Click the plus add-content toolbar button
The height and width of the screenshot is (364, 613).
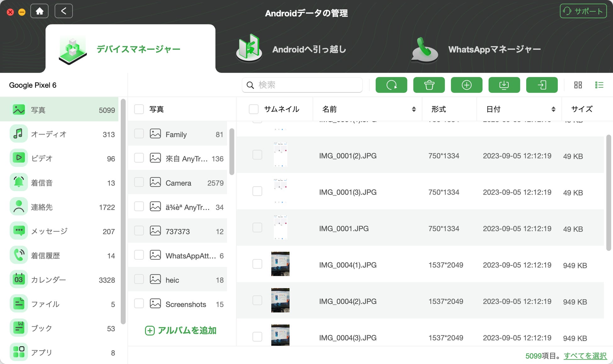click(467, 85)
